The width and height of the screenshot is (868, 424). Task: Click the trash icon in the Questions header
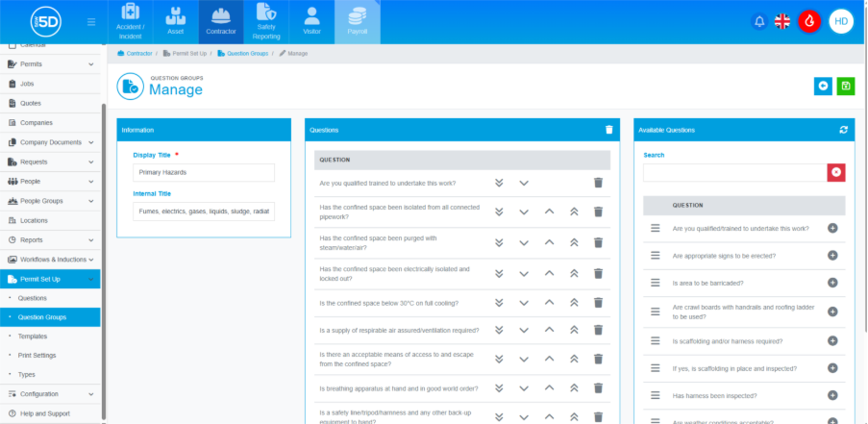(x=608, y=130)
